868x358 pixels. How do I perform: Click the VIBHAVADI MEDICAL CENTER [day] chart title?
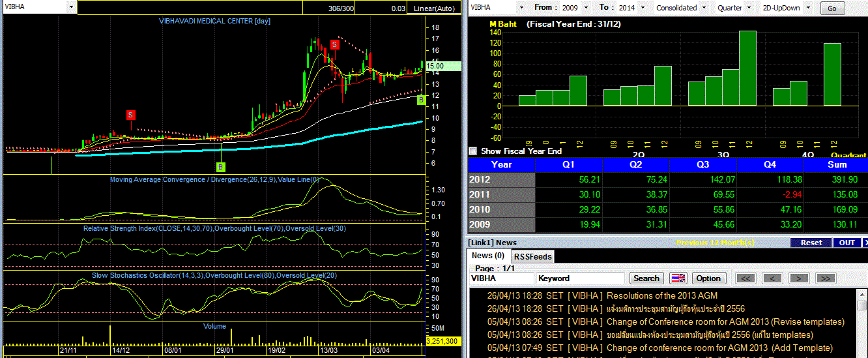(x=214, y=21)
